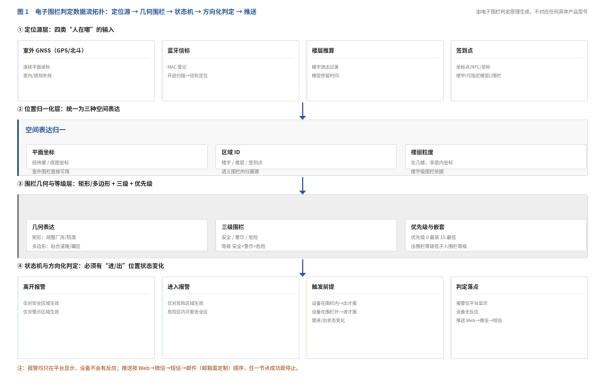Select the 蓝牙信标 card

pyautogui.click(x=230, y=71)
